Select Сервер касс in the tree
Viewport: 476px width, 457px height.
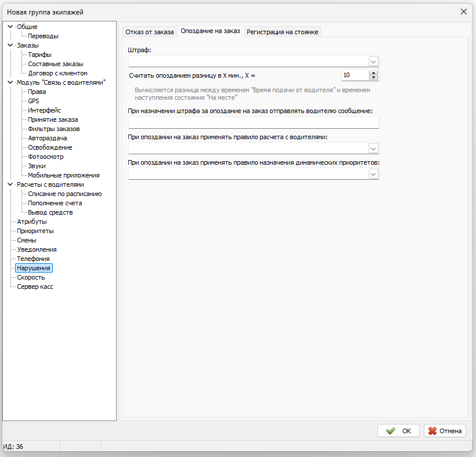pos(35,286)
